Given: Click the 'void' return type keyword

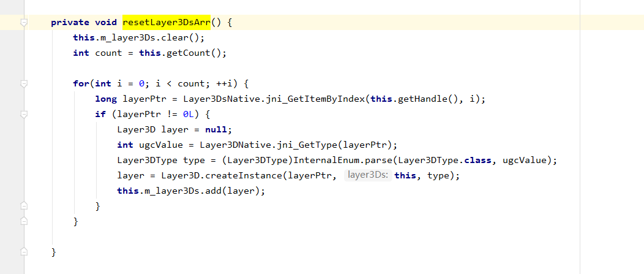Looking at the screenshot, I should pyautogui.click(x=106, y=23).
